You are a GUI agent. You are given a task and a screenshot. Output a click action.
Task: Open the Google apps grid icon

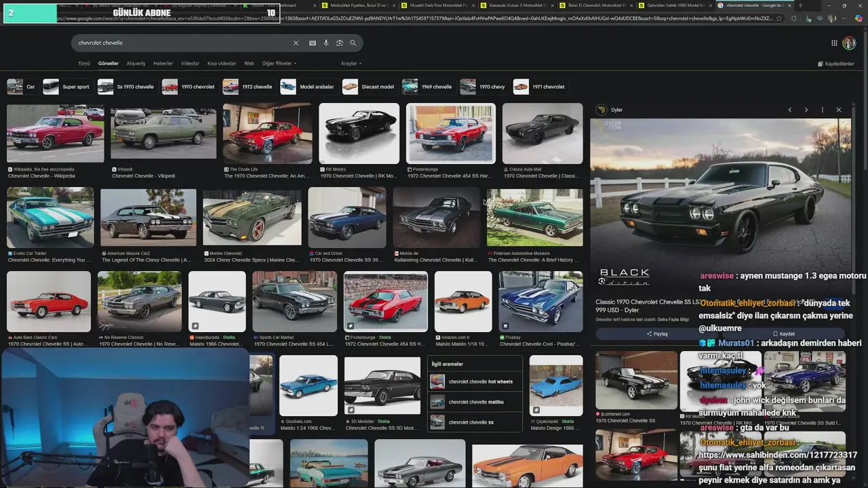834,43
